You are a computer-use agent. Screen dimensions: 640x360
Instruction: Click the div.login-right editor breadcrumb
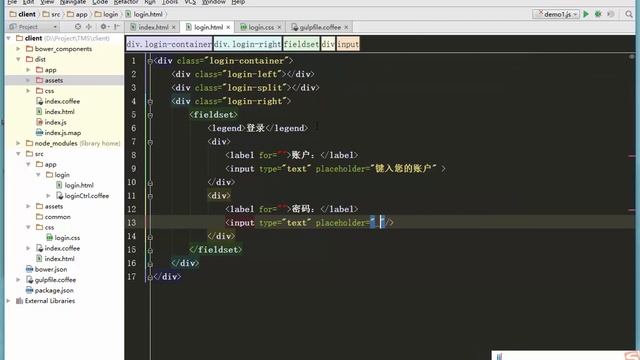(x=247, y=44)
